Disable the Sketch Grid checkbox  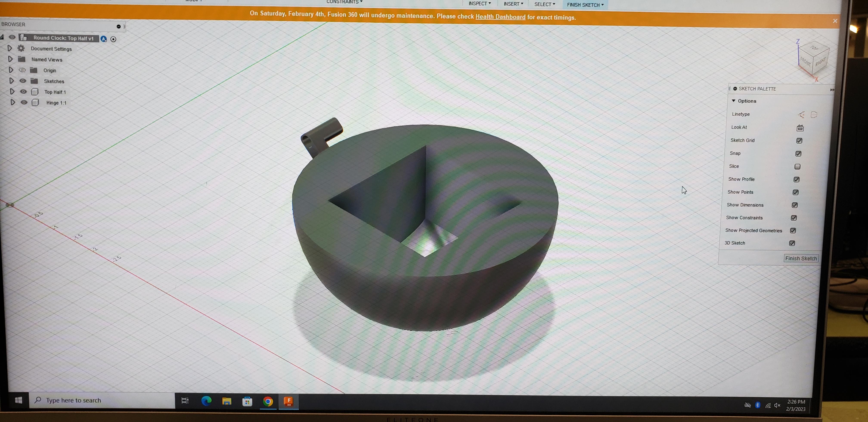click(x=799, y=141)
